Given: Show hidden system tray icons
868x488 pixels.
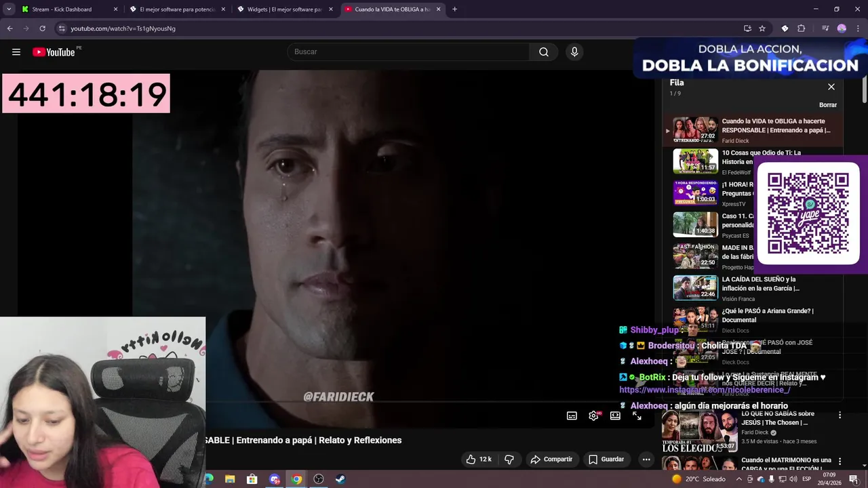Looking at the screenshot, I should tap(739, 479).
